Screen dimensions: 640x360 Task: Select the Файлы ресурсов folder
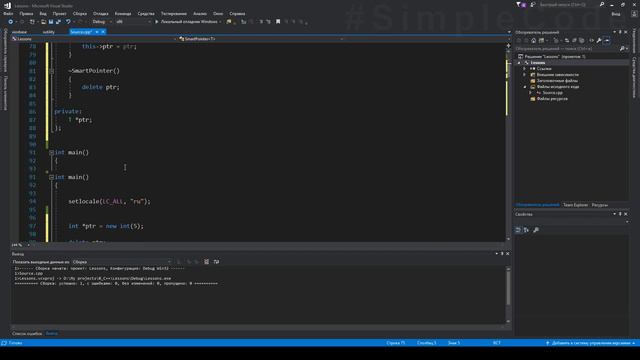coord(552,99)
